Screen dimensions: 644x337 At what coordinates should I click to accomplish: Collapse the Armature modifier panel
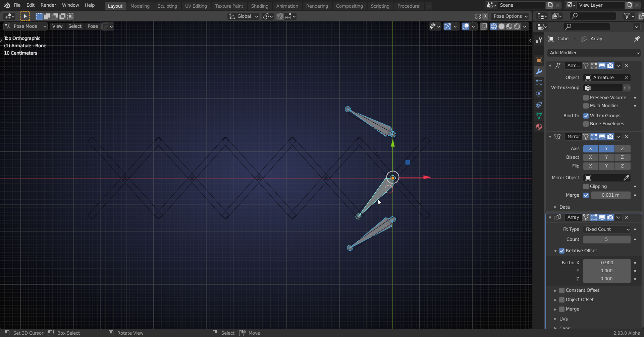(550, 66)
